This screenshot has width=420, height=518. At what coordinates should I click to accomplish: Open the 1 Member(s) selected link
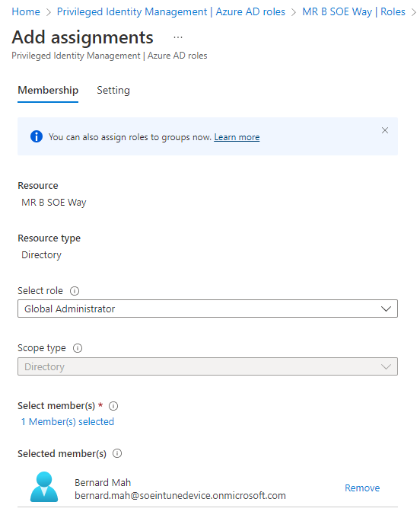tap(68, 422)
